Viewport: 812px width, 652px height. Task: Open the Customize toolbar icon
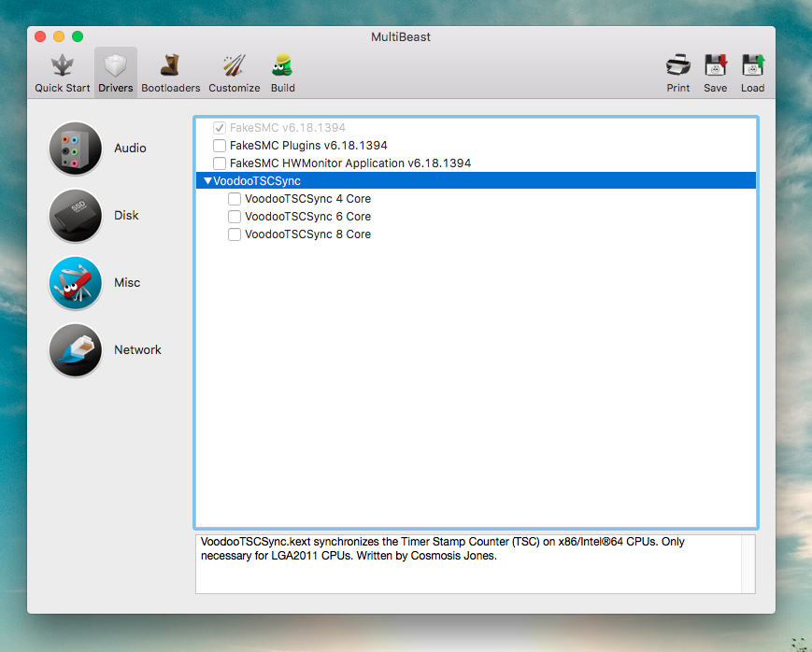235,65
